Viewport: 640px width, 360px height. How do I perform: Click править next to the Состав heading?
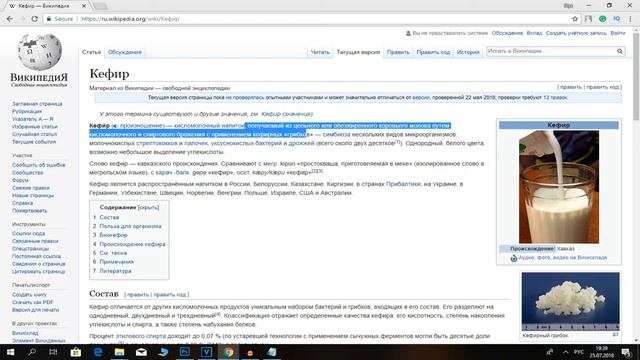(x=138, y=295)
